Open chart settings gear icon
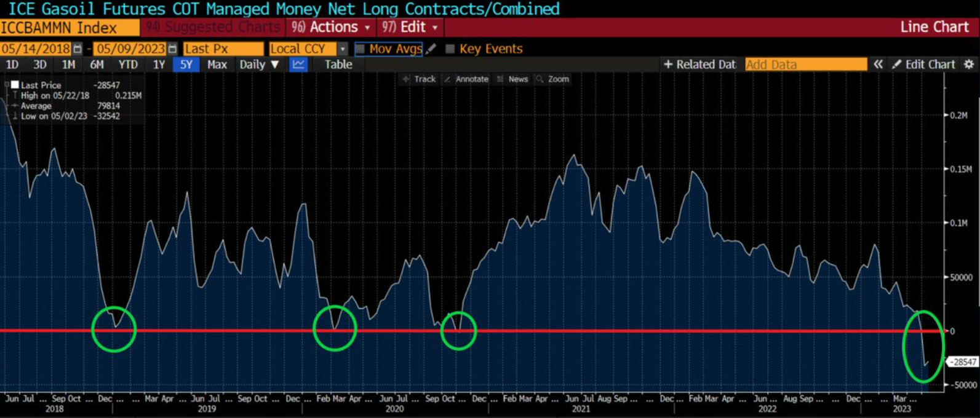980x418 pixels. click(969, 65)
